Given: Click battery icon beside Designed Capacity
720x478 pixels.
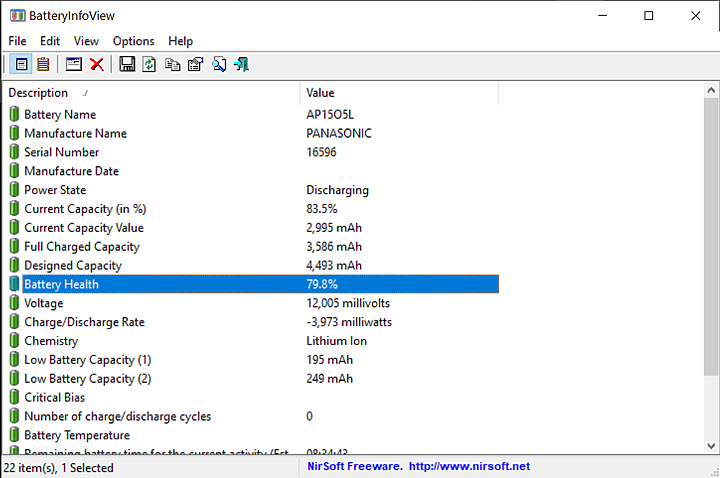Looking at the screenshot, I should [x=15, y=265].
